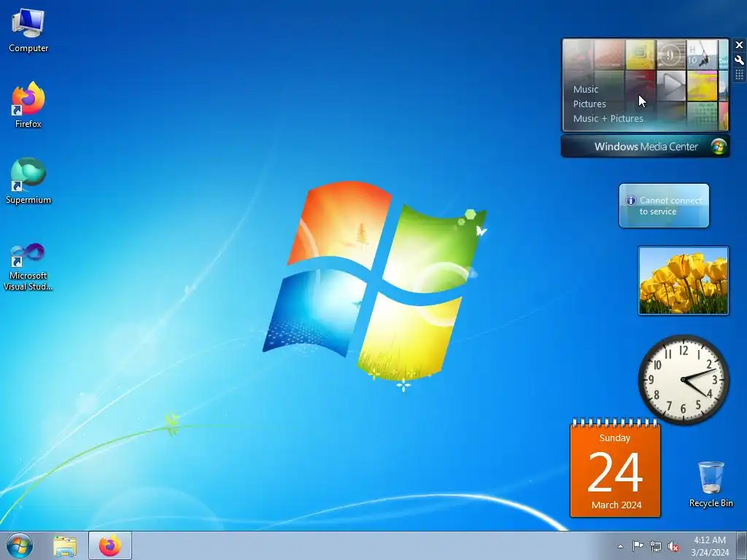Click the Media Center green orb logo
747x560 pixels.
[719, 146]
